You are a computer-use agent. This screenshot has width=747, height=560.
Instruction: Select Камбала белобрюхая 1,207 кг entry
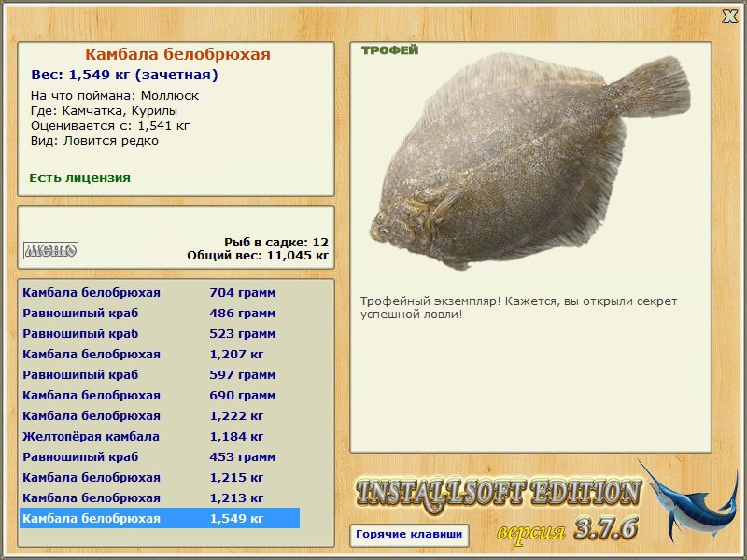[x=160, y=354]
